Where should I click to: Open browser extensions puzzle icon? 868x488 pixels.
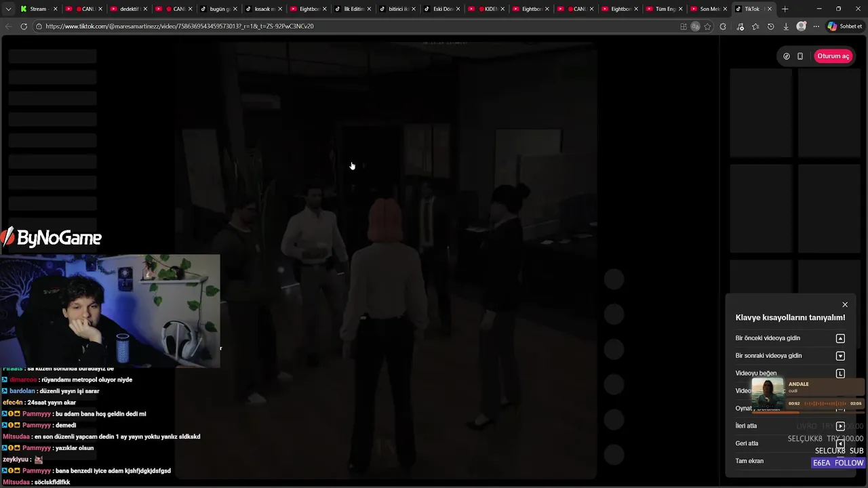(x=723, y=26)
